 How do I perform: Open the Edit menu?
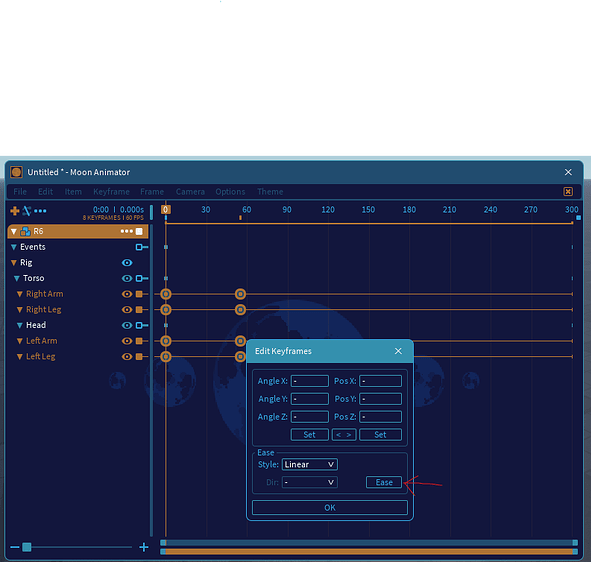tap(46, 191)
